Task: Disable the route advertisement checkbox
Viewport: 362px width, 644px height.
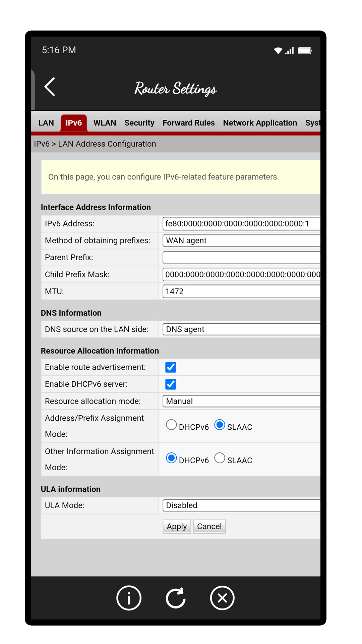Action: (x=171, y=367)
